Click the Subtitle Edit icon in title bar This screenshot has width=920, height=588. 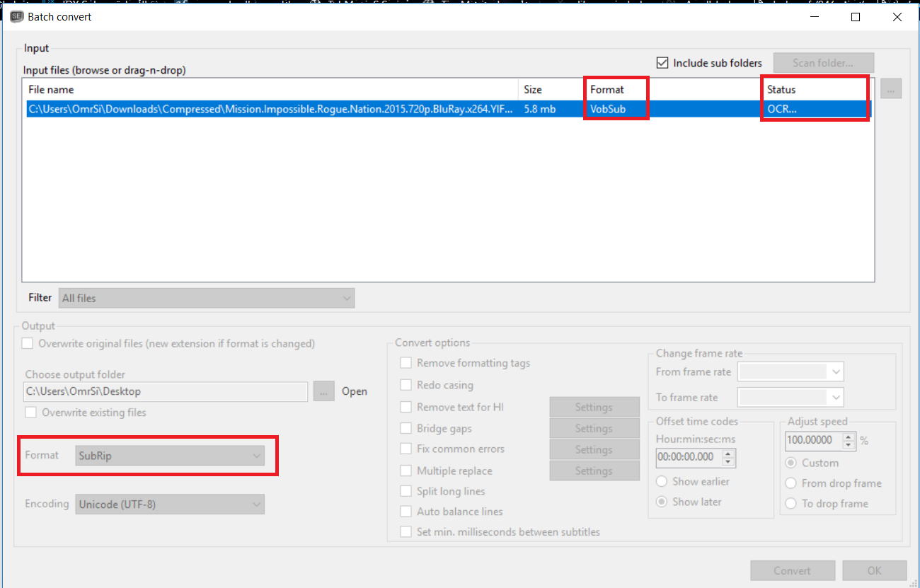[x=17, y=17]
